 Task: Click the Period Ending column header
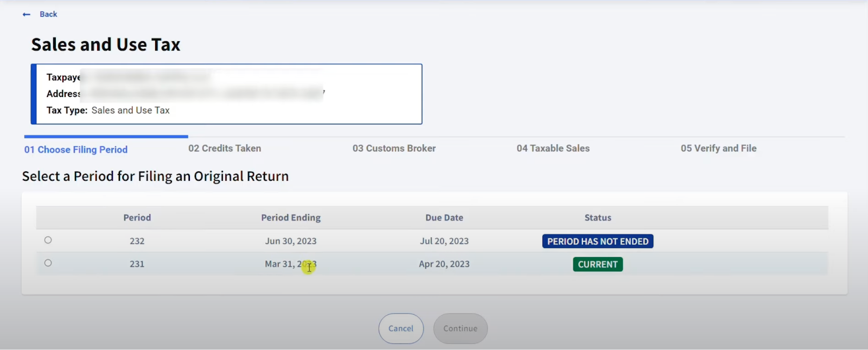291,217
